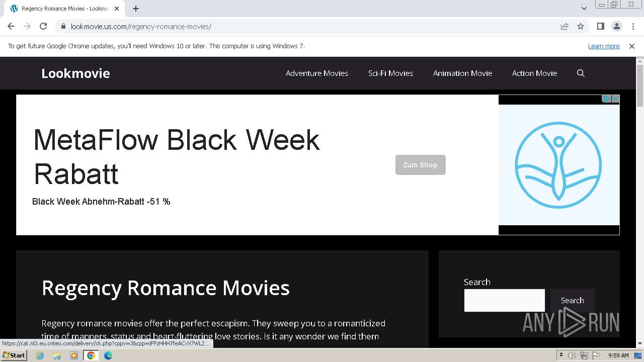The height and width of the screenshot is (362, 644).
Task: Open site search magnifier icon
Action: (581, 73)
